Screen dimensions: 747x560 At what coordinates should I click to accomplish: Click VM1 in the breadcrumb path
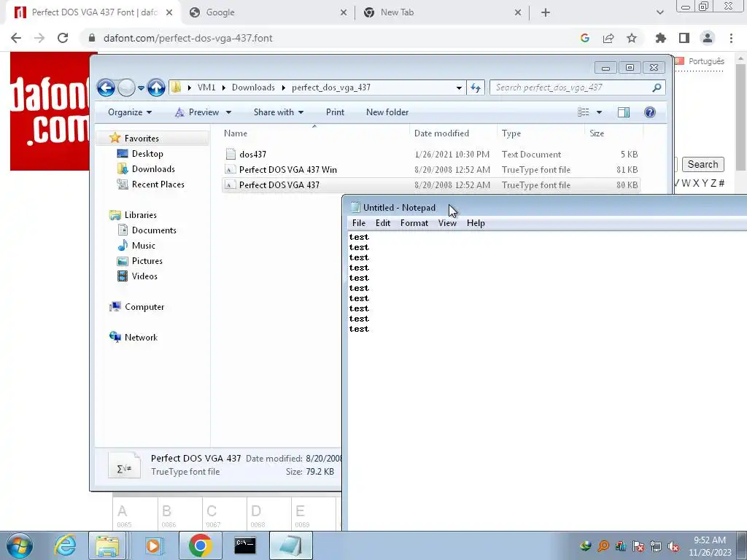click(x=206, y=87)
